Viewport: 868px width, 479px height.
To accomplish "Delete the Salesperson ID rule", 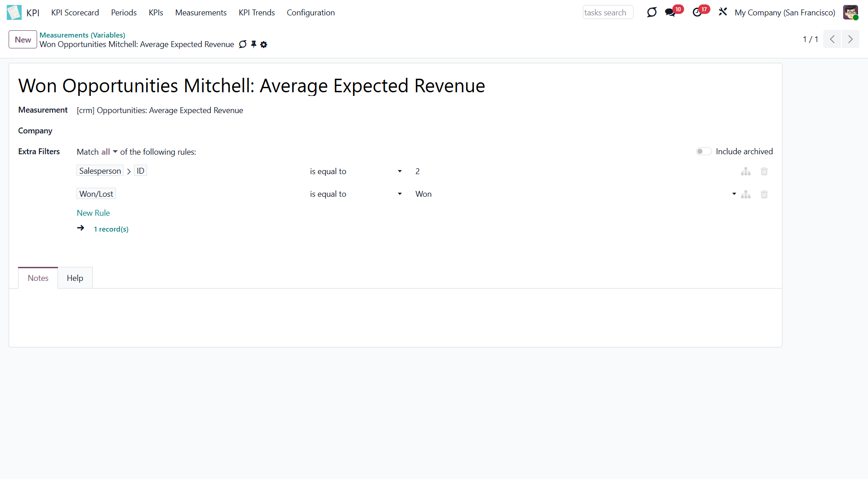I will (764, 171).
